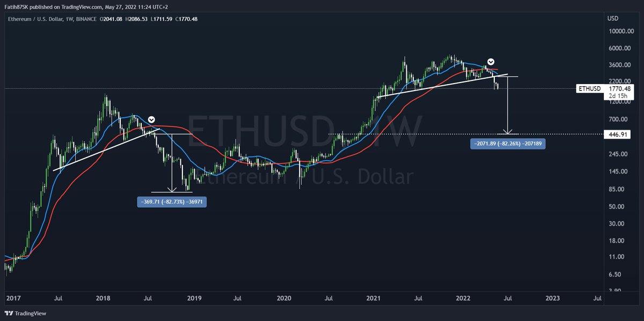Click the USD currency label at top-right
This screenshot has height=321, width=644.
(612, 18)
